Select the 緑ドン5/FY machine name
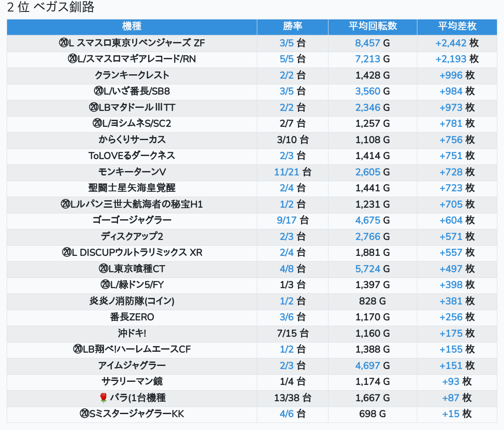504x430 pixels. point(137,285)
